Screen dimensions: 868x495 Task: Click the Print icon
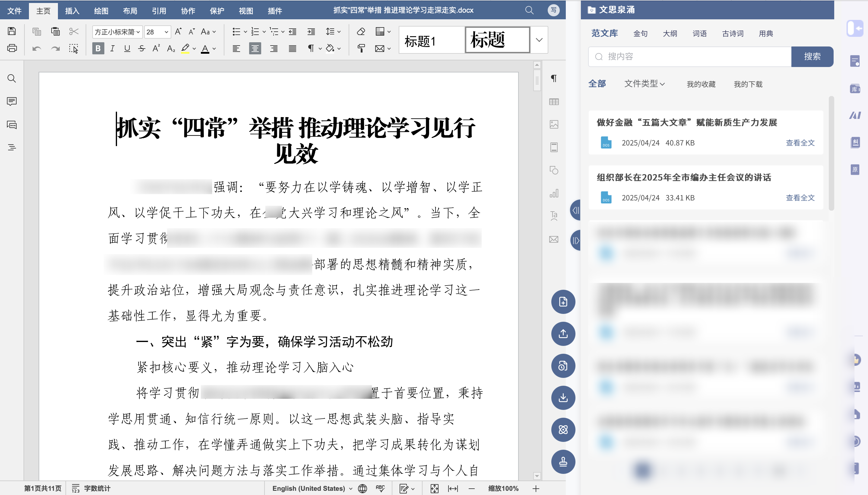(x=12, y=48)
